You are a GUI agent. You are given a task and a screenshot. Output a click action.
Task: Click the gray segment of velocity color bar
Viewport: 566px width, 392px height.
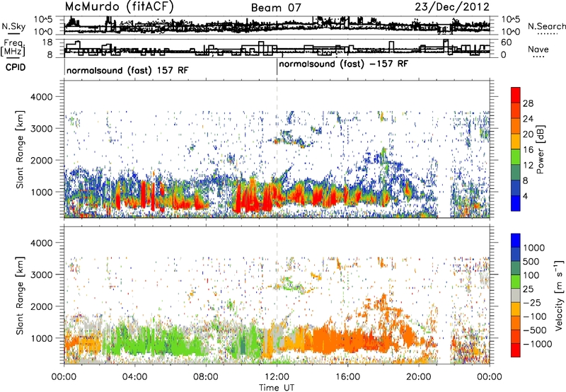[516, 296]
